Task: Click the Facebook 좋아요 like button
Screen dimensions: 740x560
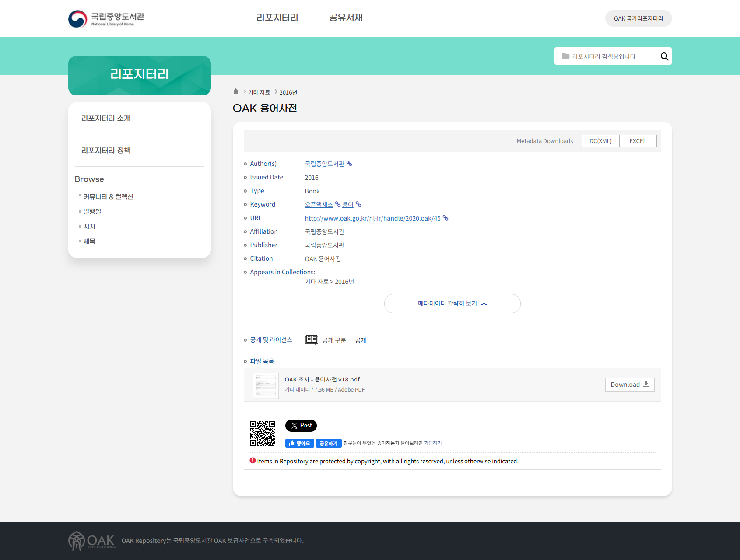Action: pos(299,443)
